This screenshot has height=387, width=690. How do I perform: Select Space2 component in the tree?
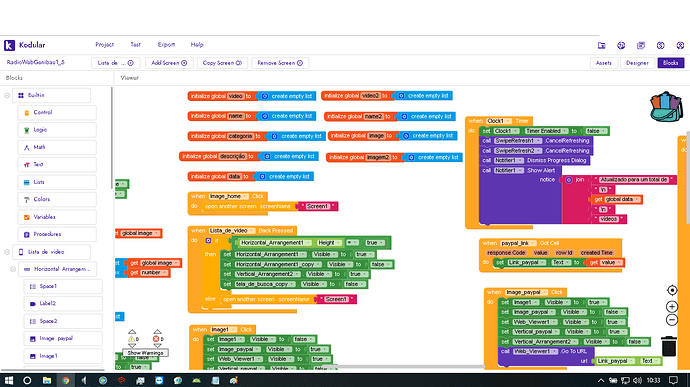pos(63,321)
